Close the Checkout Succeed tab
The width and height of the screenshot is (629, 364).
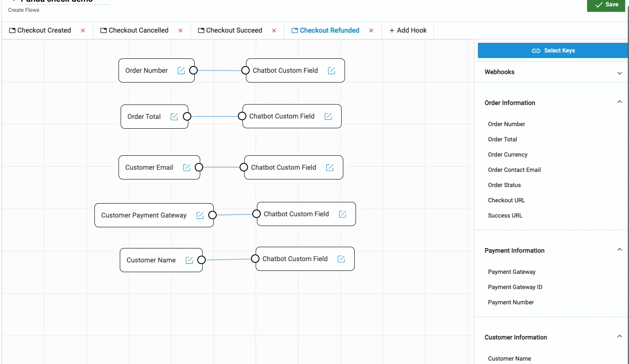pyautogui.click(x=274, y=30)
